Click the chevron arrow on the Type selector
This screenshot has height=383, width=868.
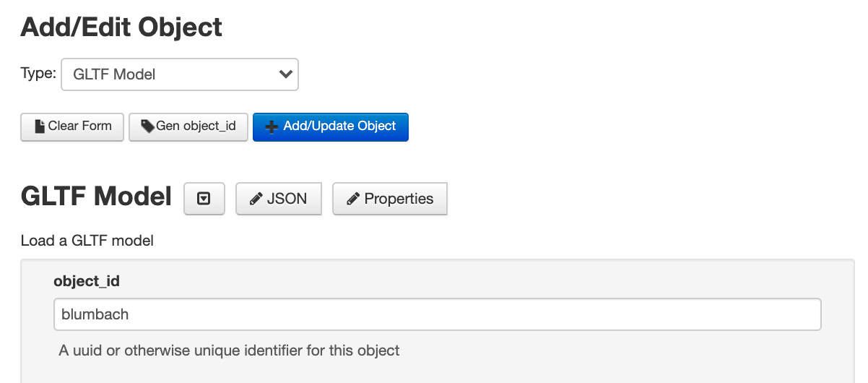click(286, 74)
